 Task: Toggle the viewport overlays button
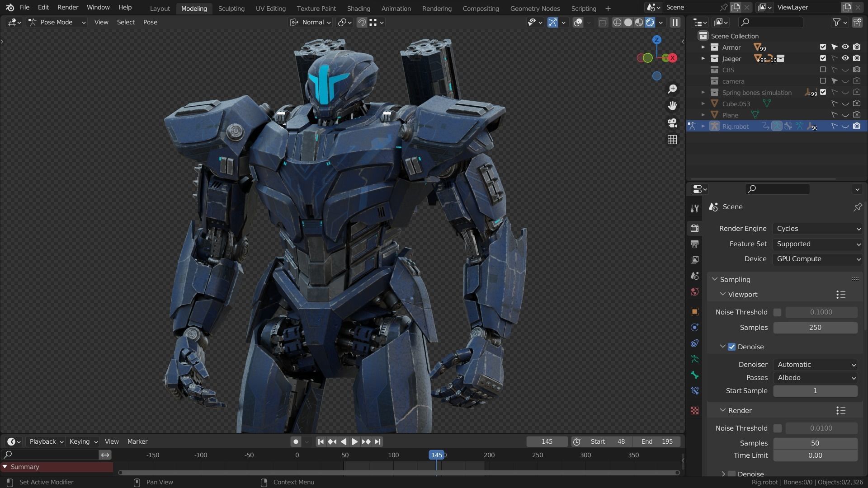point(578,22)
